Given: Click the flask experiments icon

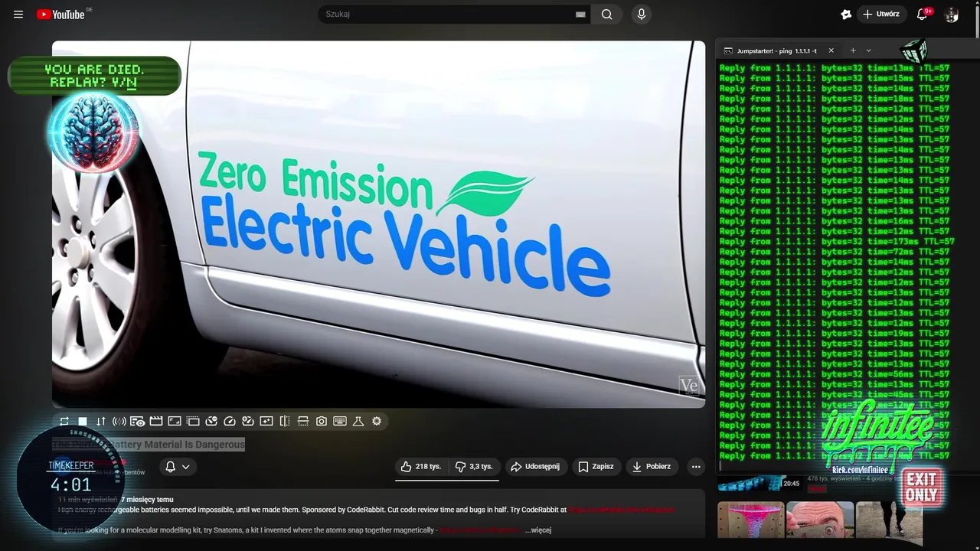Looking at the screenshot, I should click(358, 422).
